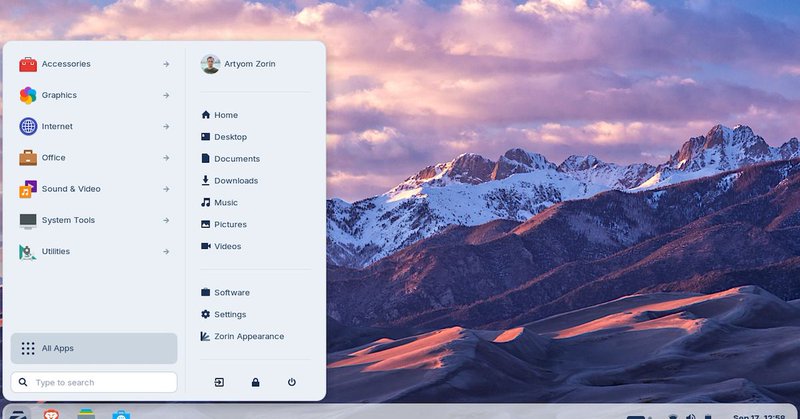Open the Accessories category
The height and width of the screenshot is (419, 800).
[94, 64]
